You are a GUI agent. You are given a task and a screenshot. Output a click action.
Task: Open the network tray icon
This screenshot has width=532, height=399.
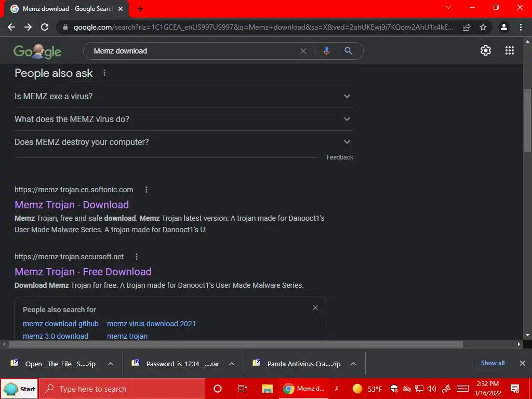[419, 389]
